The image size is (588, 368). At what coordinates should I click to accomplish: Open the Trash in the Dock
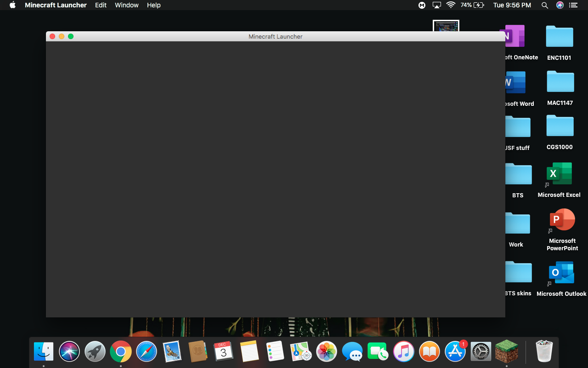[544, 352]
